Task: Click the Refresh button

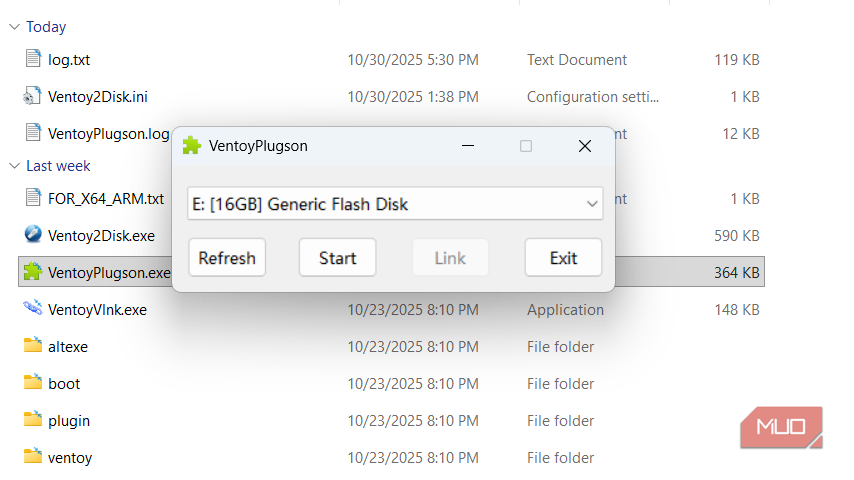Action: click(227, 258)
